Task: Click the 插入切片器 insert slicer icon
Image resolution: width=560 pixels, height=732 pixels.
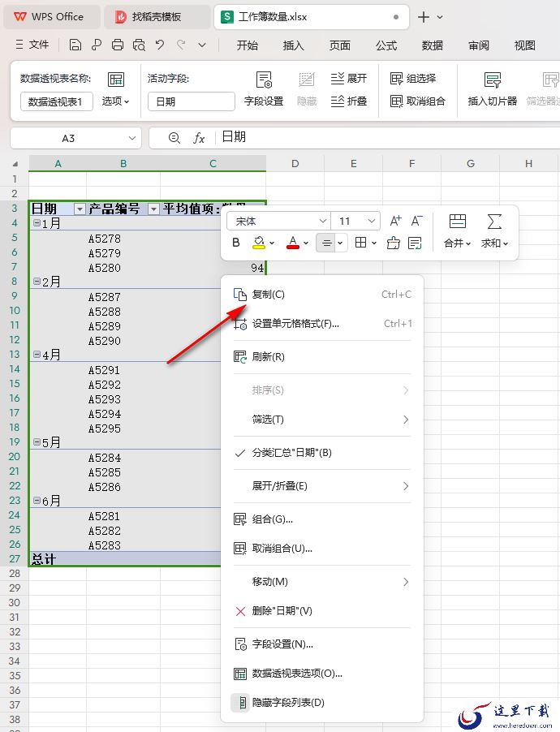Action: tap(493, 80)
